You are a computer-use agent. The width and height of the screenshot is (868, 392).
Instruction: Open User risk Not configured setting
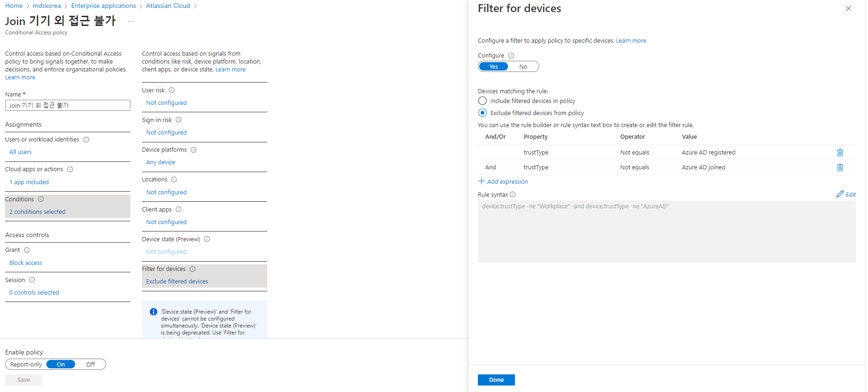(166, 103)
